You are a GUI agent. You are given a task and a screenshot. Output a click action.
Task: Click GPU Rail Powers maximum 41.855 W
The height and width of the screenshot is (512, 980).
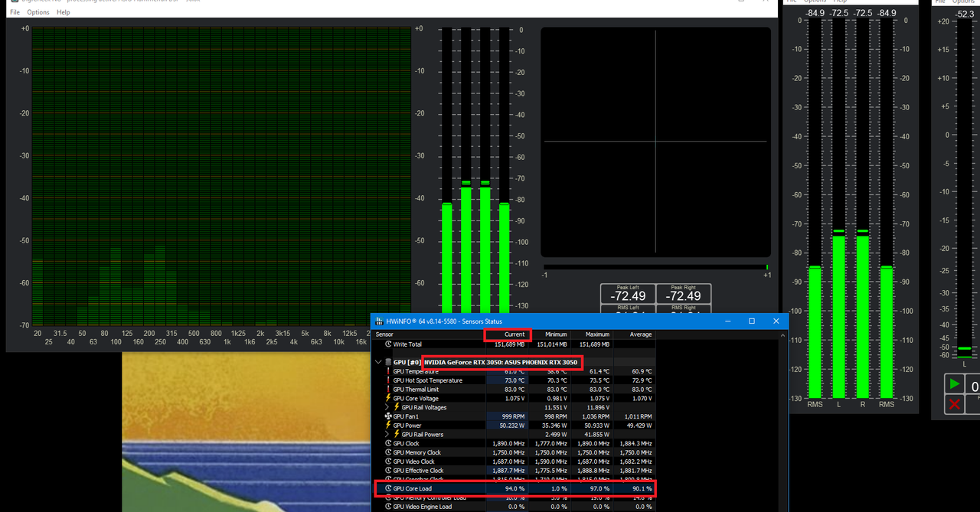[596, 434]
